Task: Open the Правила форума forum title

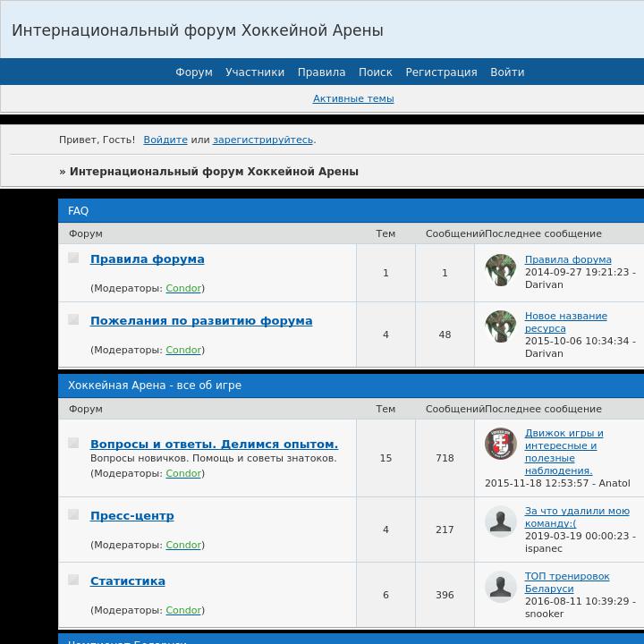Action: click(x=147, y=259)
